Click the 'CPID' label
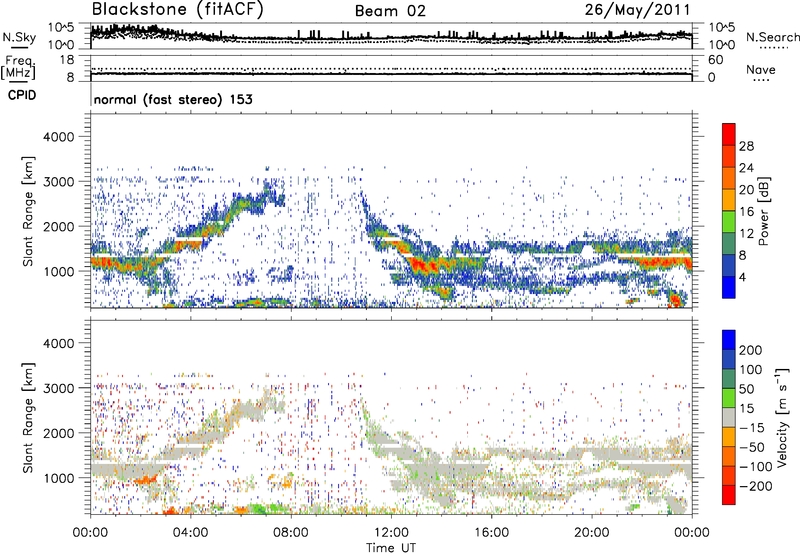800x554 pixels. click(x=22, y=95)
